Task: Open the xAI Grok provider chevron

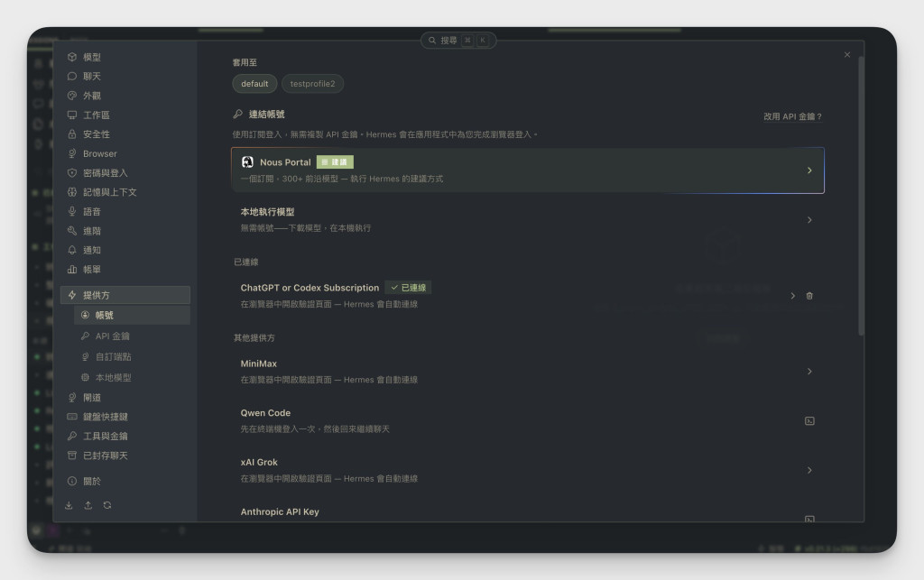Action: (x=809, y=470)
